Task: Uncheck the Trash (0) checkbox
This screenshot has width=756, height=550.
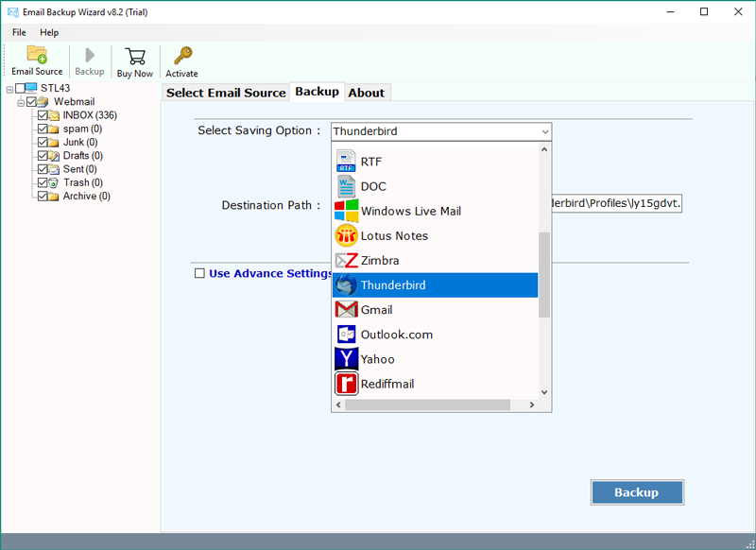Action: (x=43, y=182)
